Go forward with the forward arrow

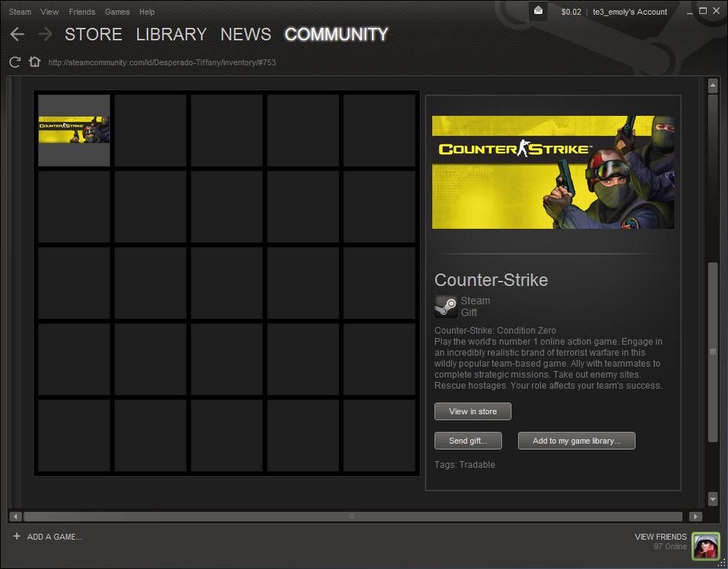tap(45, 34)
